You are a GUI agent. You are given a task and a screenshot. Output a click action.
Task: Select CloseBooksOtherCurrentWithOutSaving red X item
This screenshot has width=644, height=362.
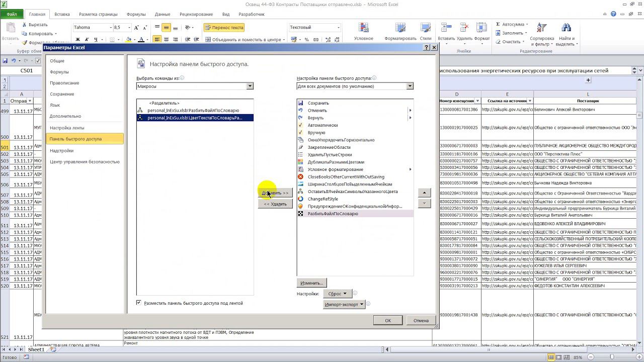click(x=346, y=177)
